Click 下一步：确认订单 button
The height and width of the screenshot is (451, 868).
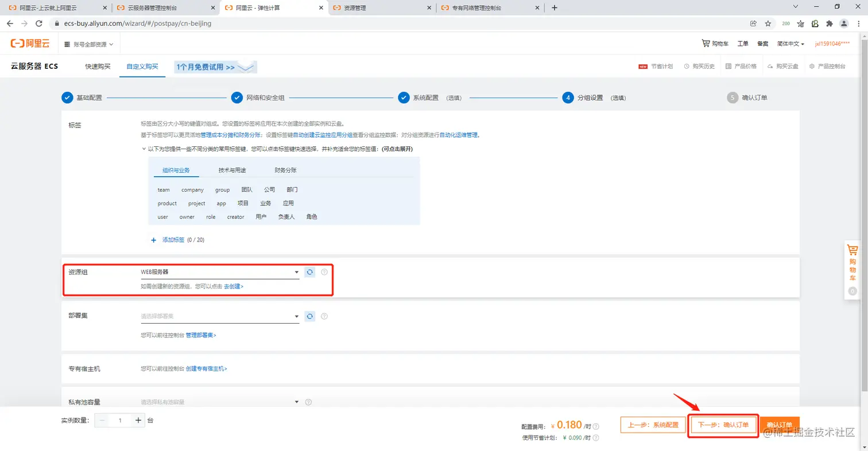(x=723, y=425)
